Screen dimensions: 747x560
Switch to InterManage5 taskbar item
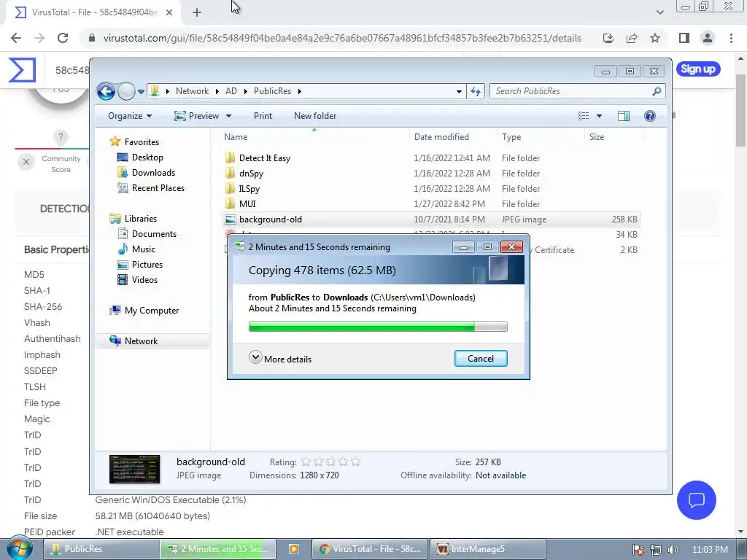tap(488, 549)
